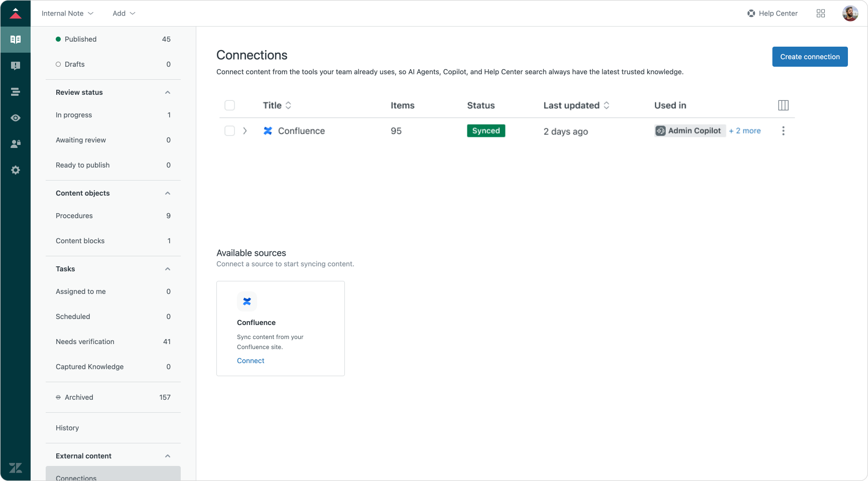Click the Create connection button
The image size is (868, 481).
click(x=810, y=57)
